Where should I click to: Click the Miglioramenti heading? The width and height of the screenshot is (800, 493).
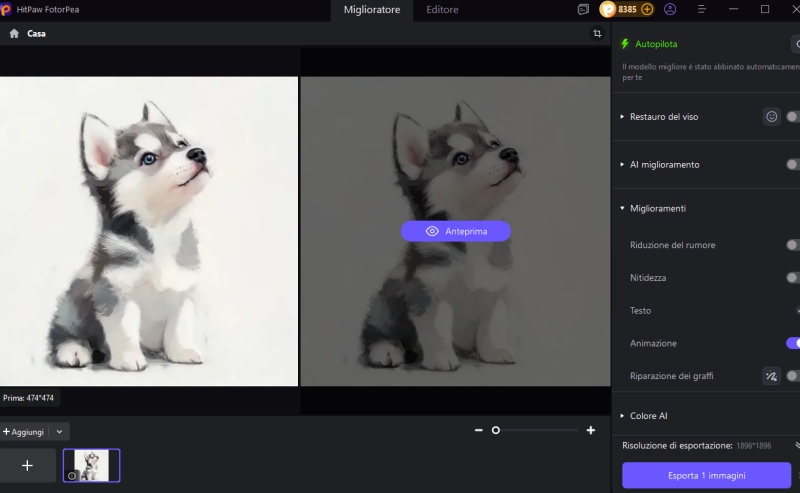(x=658, y=208)
